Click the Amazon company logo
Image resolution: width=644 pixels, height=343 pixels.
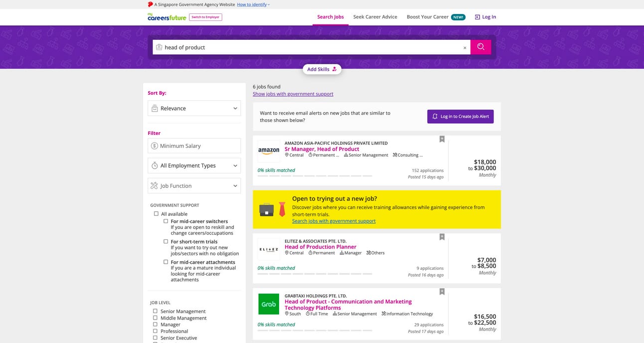pos(269,150)
